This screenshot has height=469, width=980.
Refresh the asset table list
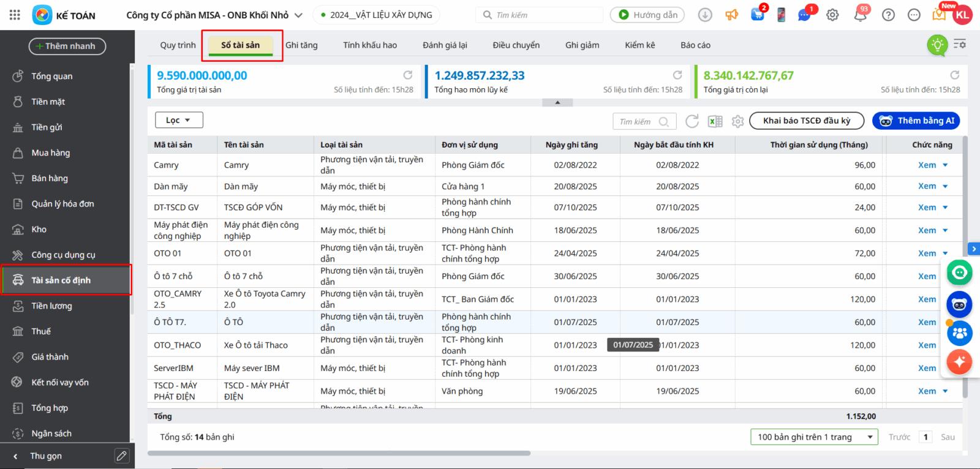(x=692, y=121)
